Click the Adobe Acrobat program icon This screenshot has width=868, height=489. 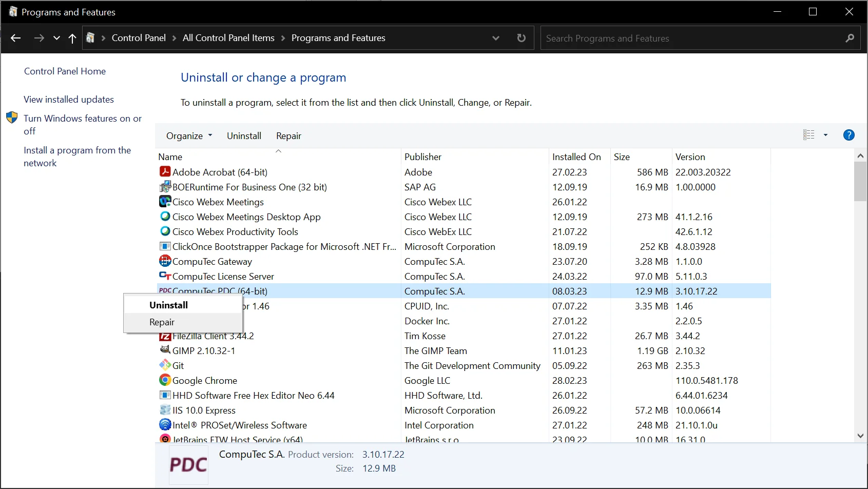[165, 172]
